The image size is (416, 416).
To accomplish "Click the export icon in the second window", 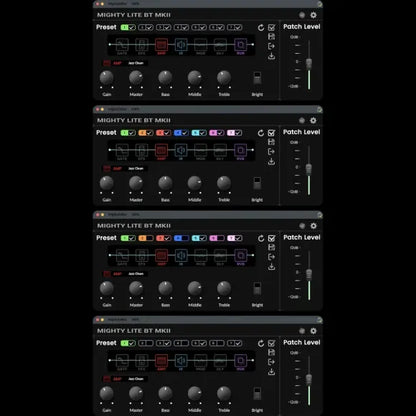I will (x=271, y=152).
